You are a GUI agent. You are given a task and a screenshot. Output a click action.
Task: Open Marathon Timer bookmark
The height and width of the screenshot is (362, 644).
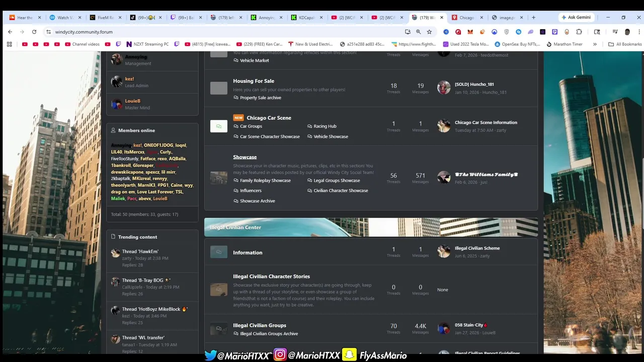click(x=564, y=44)
